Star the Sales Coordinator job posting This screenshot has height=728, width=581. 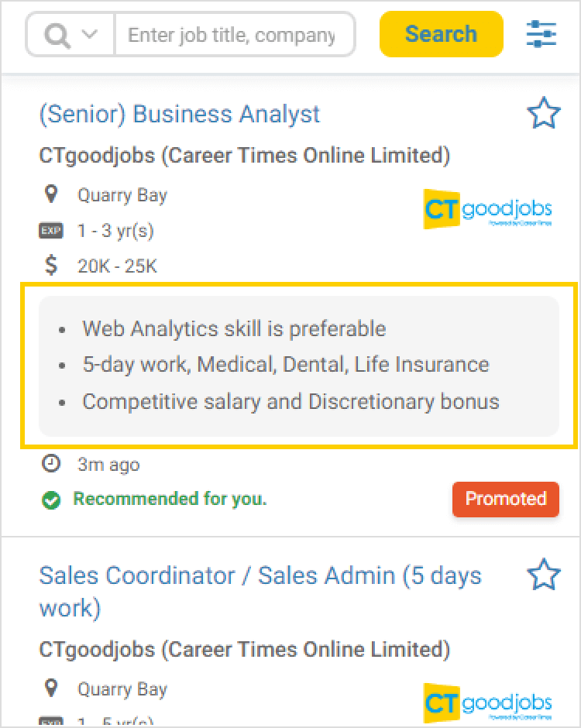pos(545,574)
